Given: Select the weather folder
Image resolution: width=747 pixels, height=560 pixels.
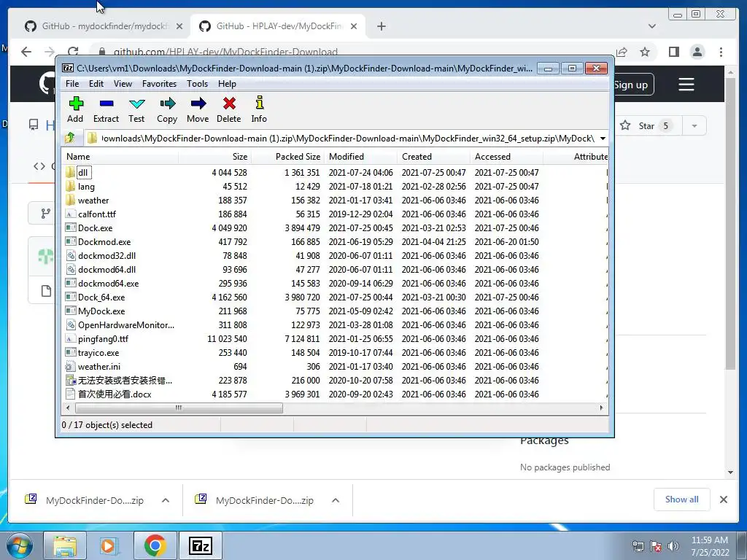Looking at the screenshot, I should click(x=93, y=201).
